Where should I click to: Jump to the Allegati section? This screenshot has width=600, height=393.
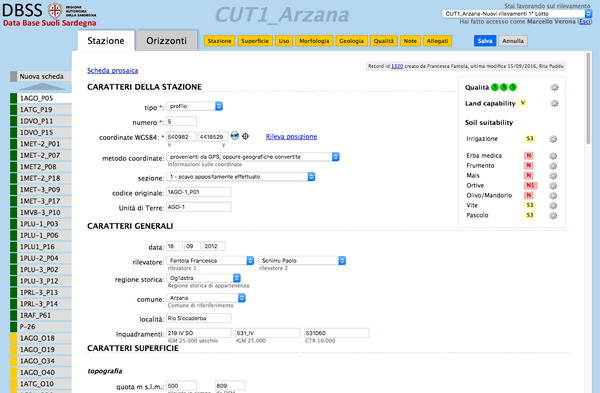[437, 41]
